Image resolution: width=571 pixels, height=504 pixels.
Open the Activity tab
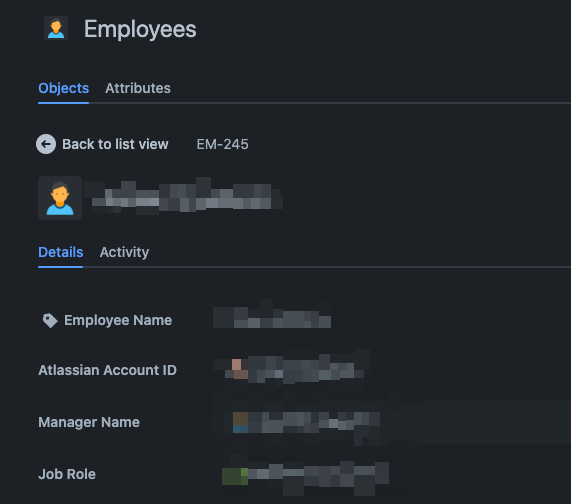click(124, 252)
